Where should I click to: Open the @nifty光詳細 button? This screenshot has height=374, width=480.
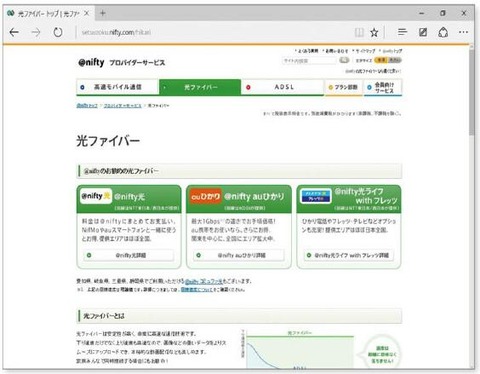pos(129,255)
